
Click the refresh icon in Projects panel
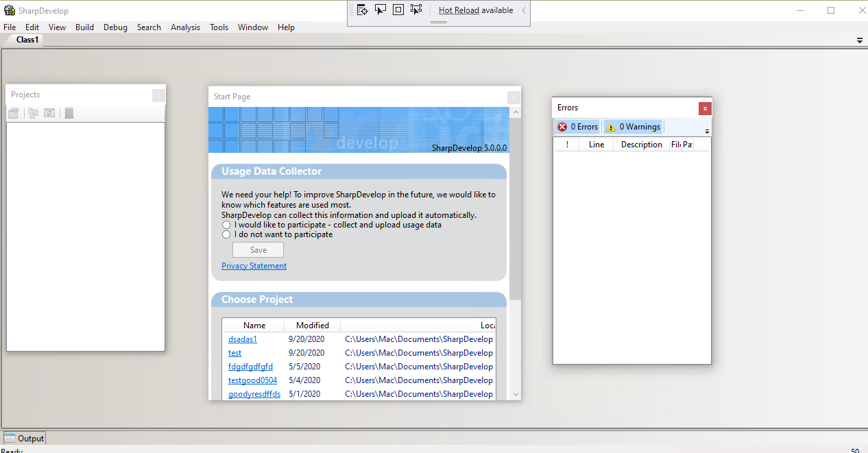pyautogui.click(x=49, y=113)
